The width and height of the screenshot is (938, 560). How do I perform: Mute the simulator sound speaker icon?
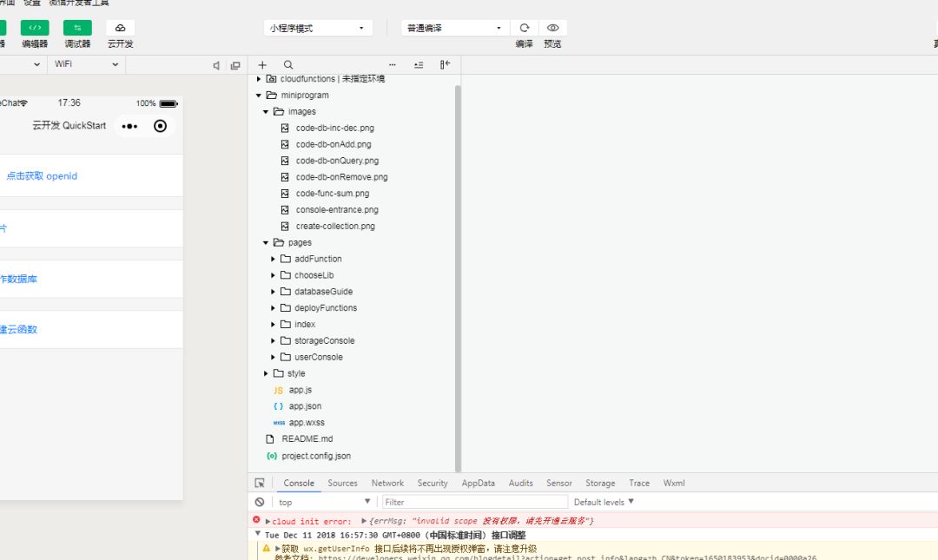pos(216,65)
